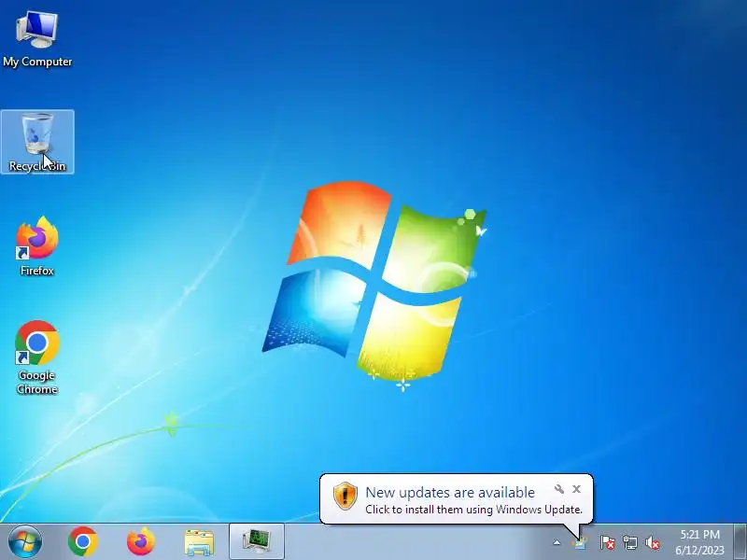This screenshot has height=560, width=747.
Task: Select the Recycle Bin desktop icon
Action: point(37,142)
